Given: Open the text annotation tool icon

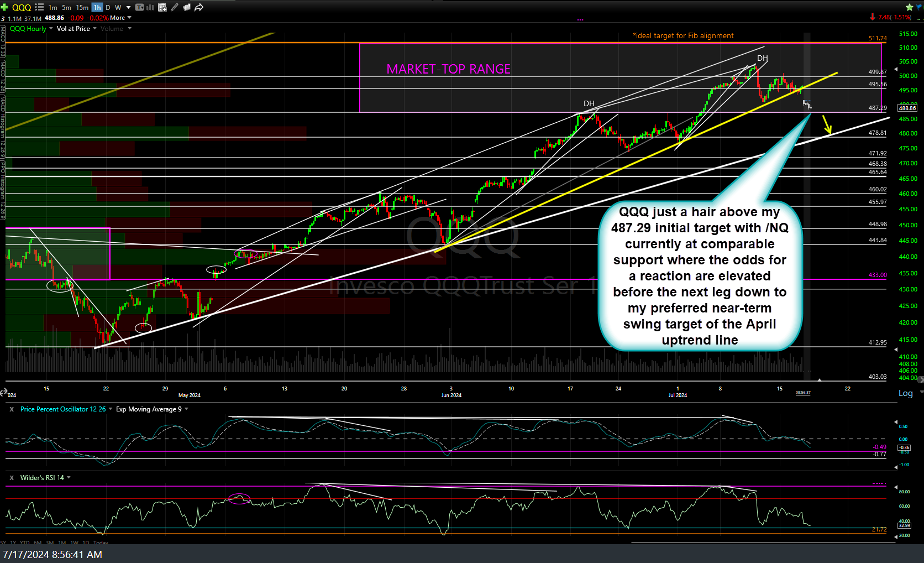Looking at the screenshot, I should coord(139,7).
